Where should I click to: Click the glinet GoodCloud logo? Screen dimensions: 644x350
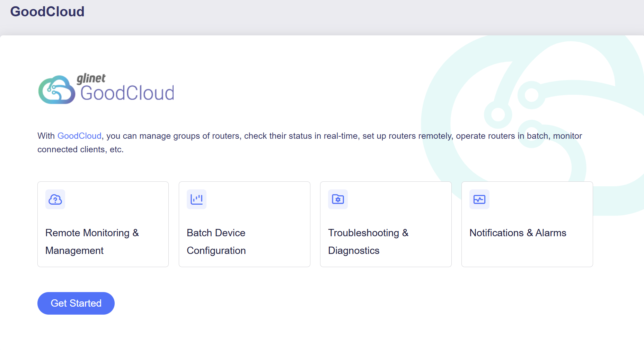(x=106, y=89)
